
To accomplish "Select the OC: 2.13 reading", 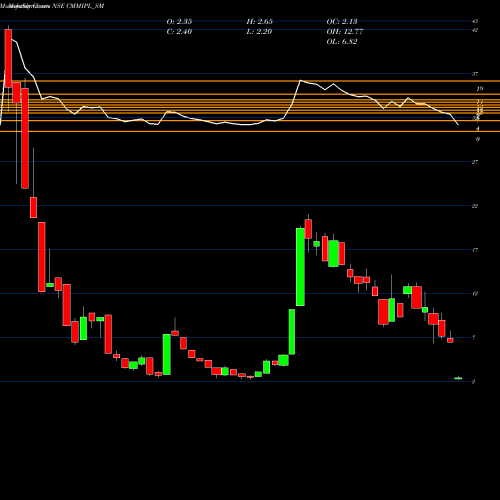I will (x=342, y=22).
